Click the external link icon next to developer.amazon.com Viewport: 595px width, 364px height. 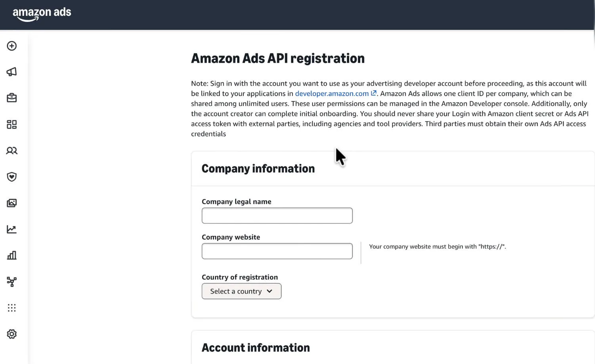[373, 93]
